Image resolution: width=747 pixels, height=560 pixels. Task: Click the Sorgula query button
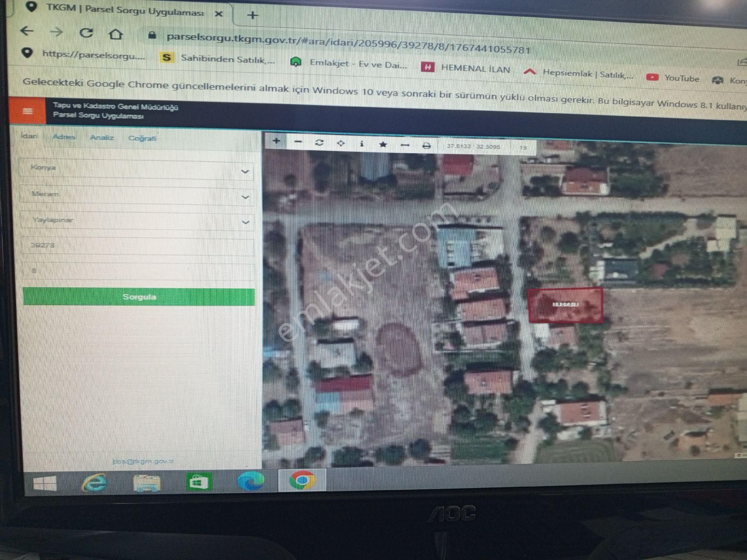(139, 297)
